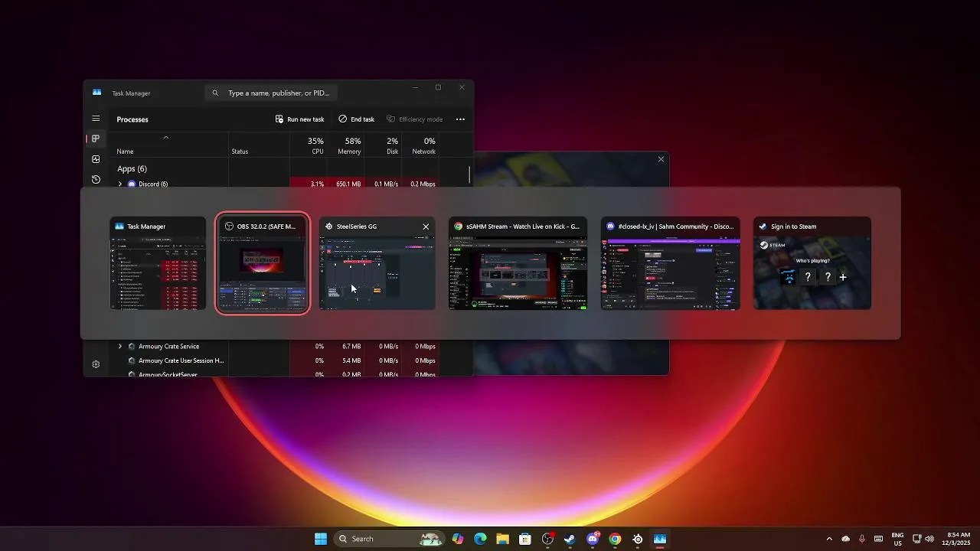This screenshot has width=980, height=551.
Task: Sort processes by Memory column header
Action: click(x=346, y=145)
